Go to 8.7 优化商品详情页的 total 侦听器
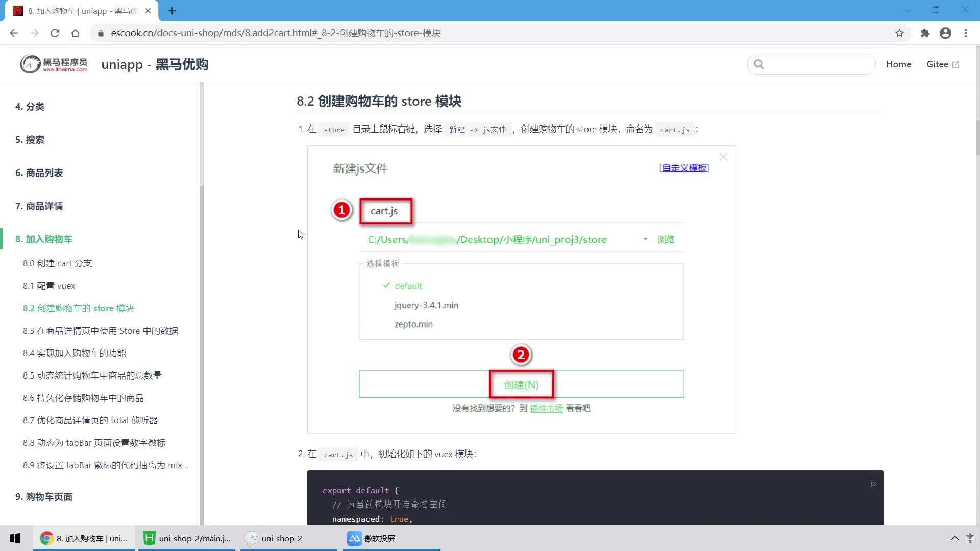980x551 pixels. click(90, 420)
